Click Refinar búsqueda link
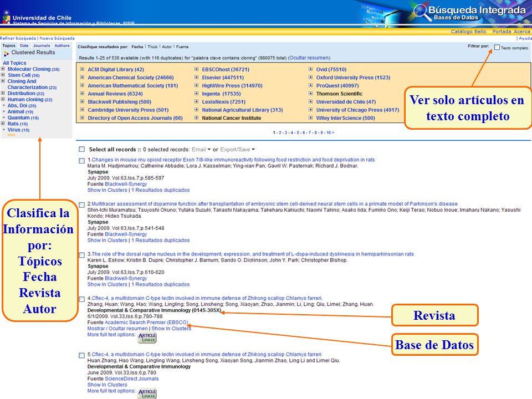Viewport: 532px width, 399px height. pyautogui.click(x=18, y=38)
